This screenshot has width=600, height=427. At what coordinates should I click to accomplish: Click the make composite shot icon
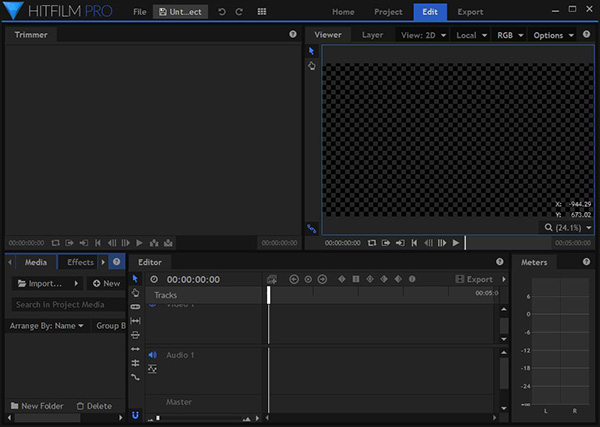272,279
